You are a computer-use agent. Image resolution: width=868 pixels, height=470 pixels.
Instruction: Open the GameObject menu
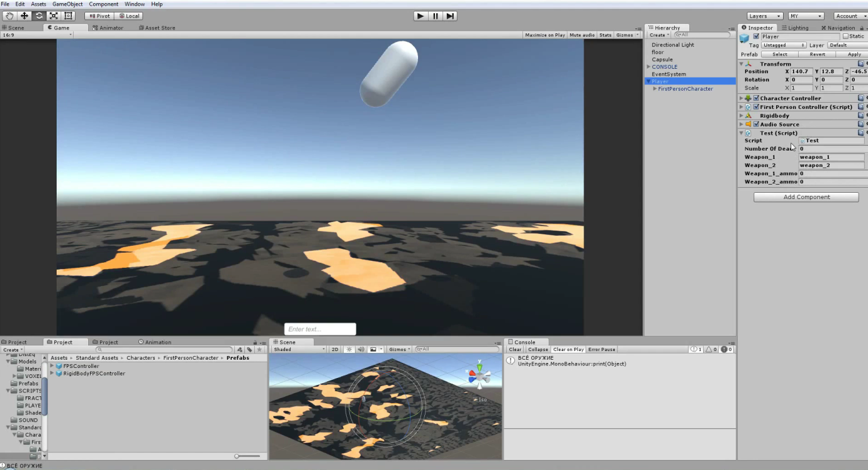click(67, 4)
